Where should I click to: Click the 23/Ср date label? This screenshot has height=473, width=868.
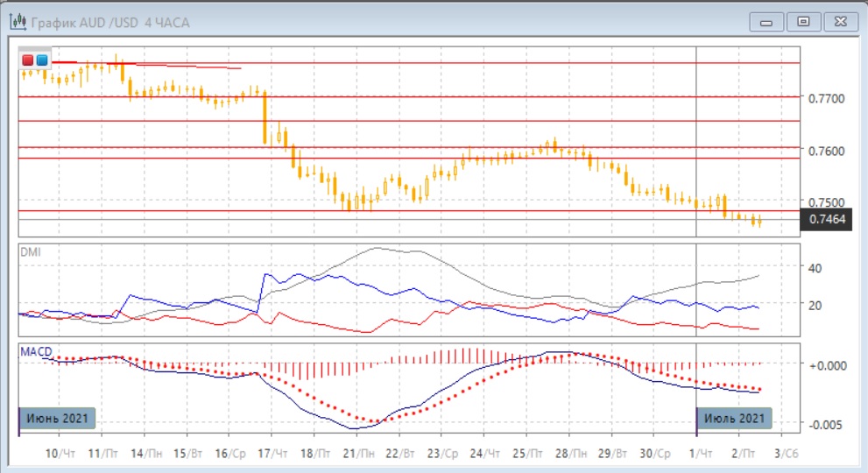[x=443, y=454]
